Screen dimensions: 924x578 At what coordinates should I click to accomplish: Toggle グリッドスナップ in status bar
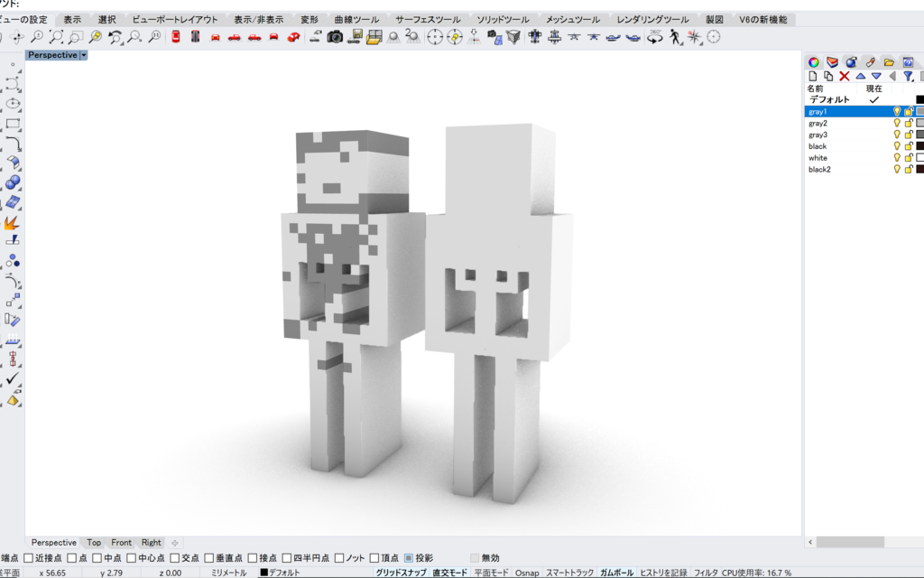tap(401, 573)
